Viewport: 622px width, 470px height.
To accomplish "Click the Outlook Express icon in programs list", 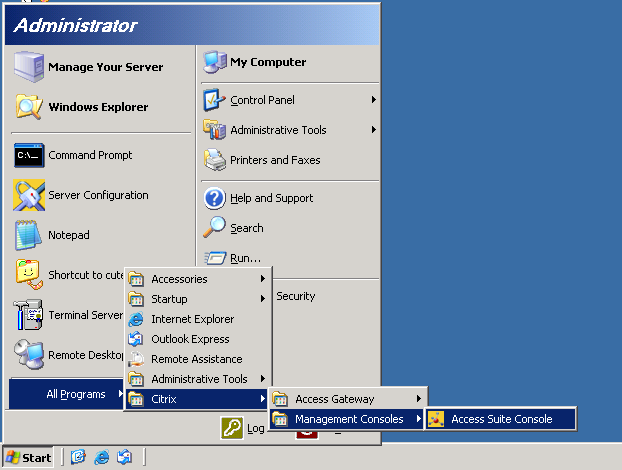I will tap(136, 339).
